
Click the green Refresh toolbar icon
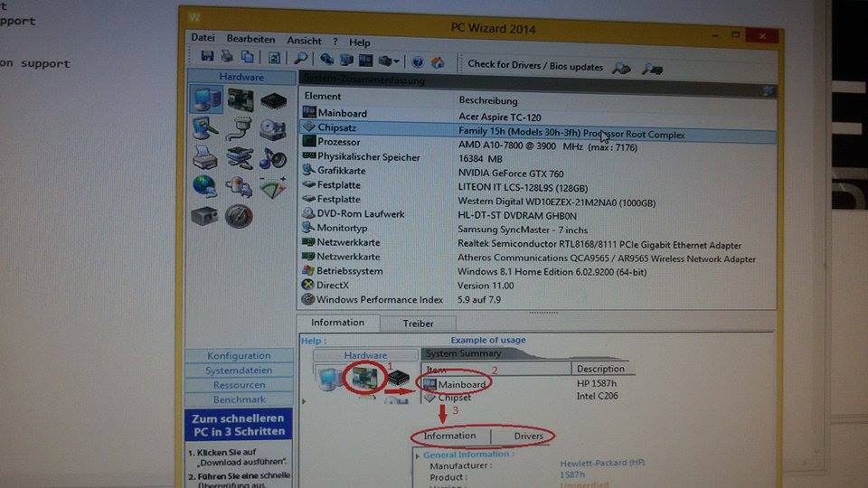274,58
